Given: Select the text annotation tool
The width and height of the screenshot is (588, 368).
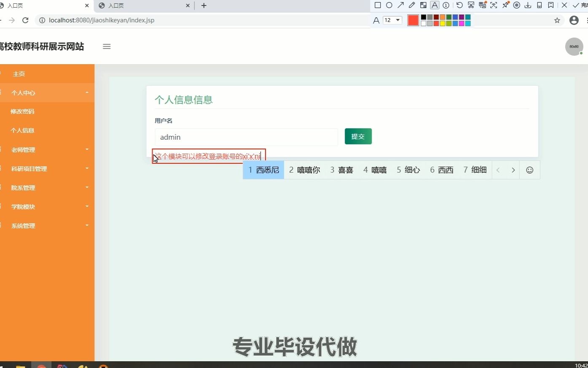Looking at the screenshot, I should pos(435,5).
